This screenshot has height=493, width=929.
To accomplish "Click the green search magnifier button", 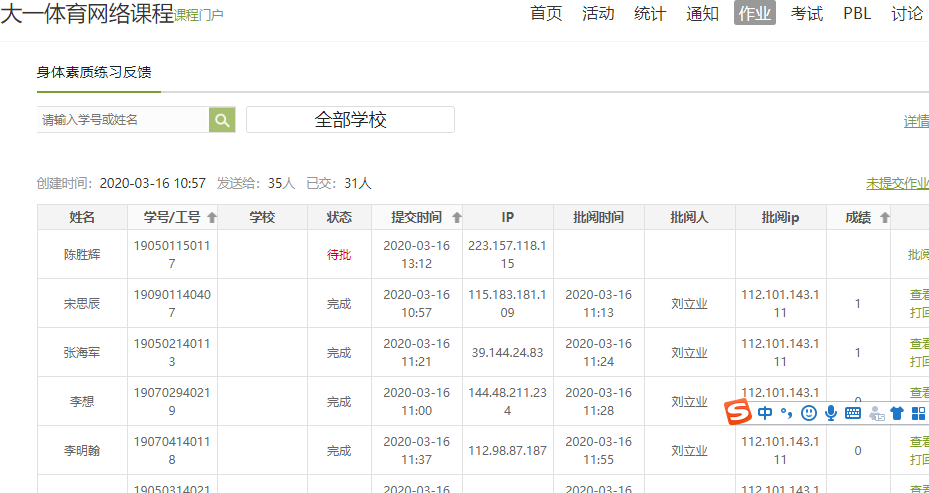I will (x=222, y=120).
